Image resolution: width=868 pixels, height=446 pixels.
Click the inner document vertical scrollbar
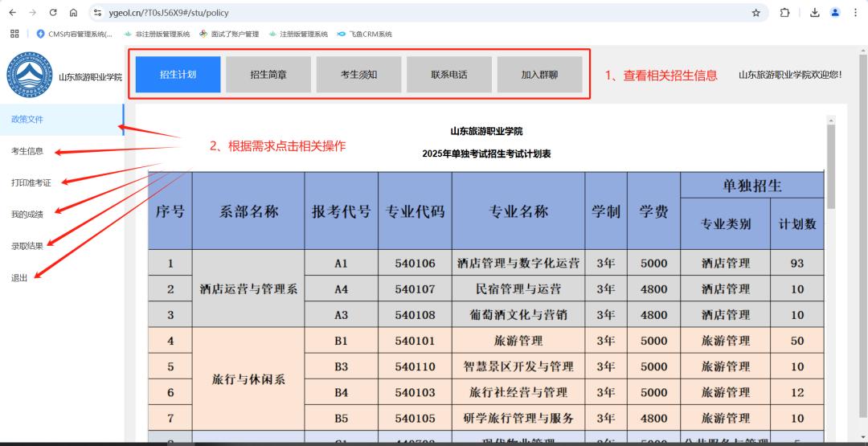pyautogui.click(x=830, y=166)
